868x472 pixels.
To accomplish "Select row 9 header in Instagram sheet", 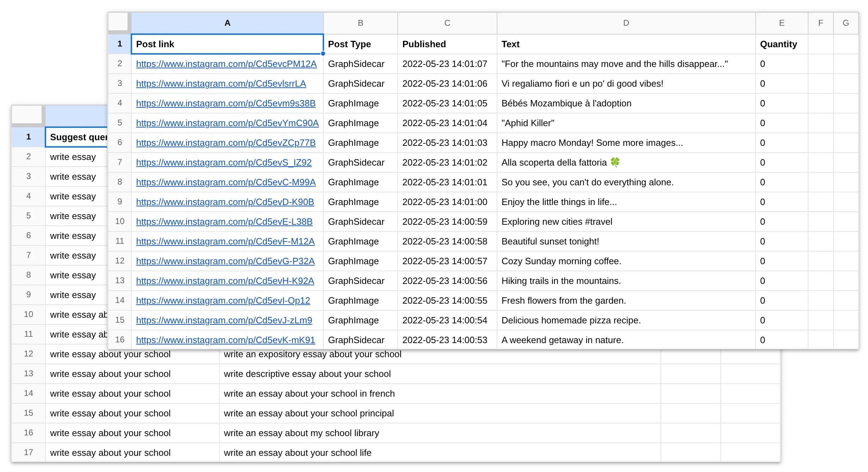I will click(x=120, y=202).
